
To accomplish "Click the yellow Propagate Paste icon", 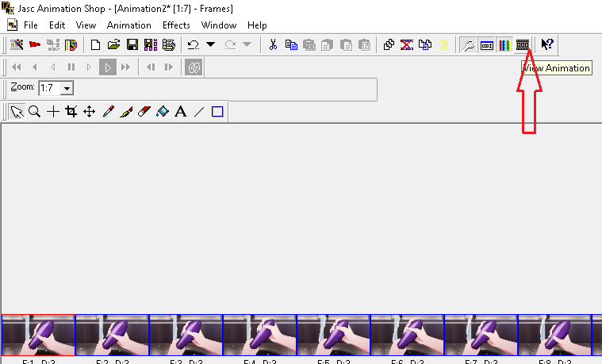I will [443, 45].
